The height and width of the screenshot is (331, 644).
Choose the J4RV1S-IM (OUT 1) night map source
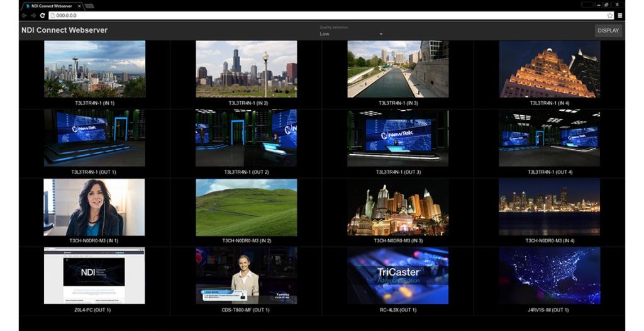[x=549, y=276]
